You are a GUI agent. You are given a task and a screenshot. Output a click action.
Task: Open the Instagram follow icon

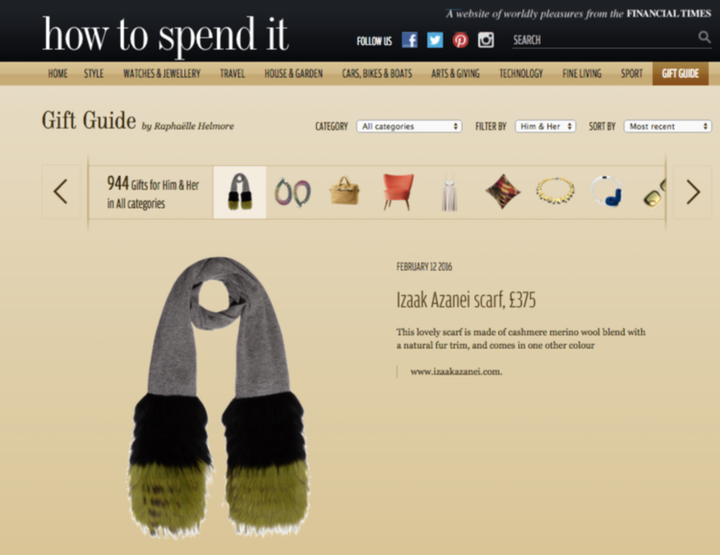click(486, 40)
